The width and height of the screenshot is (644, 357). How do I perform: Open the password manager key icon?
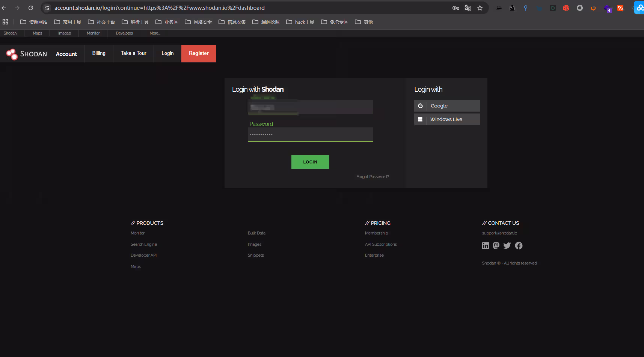point(455,8)
